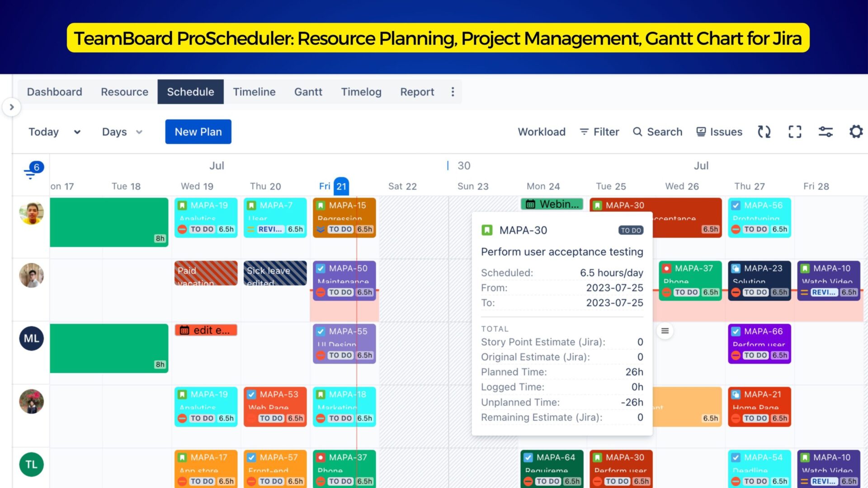
Task: Open the MAPA-18 Marketing task card
Action: [x=344, y=407]
